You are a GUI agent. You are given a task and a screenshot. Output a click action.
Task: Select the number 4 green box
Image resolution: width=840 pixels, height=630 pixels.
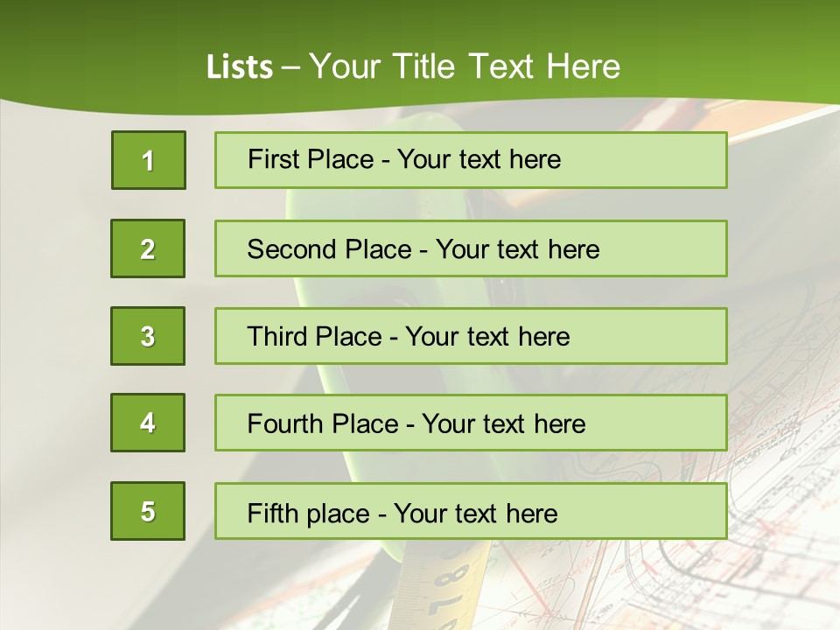[x=148, y=423]
